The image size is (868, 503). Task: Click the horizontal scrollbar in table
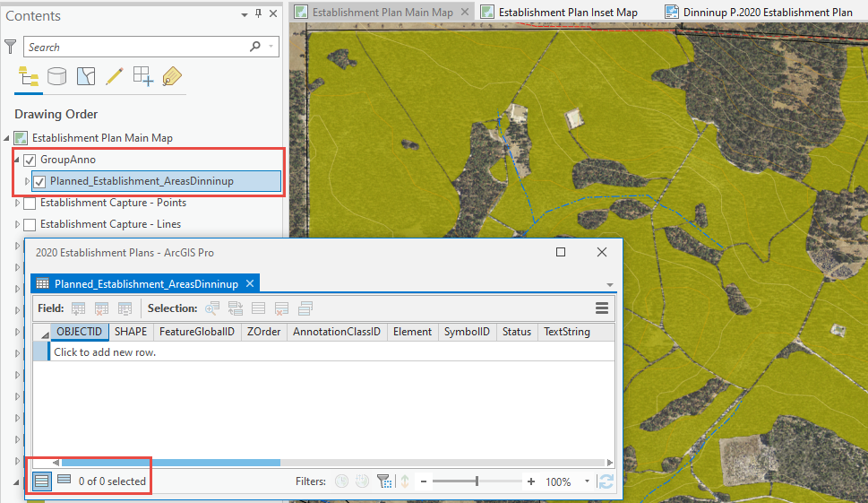pyautogui.click(x=171, y=463)
